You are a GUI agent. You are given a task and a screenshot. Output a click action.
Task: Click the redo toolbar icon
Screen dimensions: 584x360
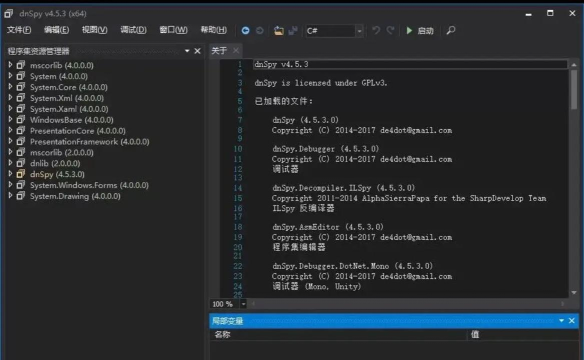390,30
